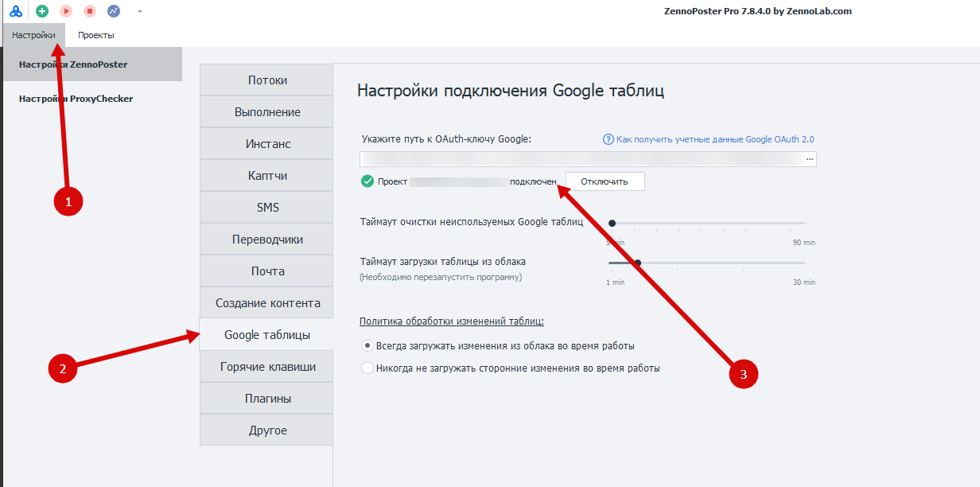Open link Как получить учетные данные Google OAuth 2.0

(x=715, y=139)
